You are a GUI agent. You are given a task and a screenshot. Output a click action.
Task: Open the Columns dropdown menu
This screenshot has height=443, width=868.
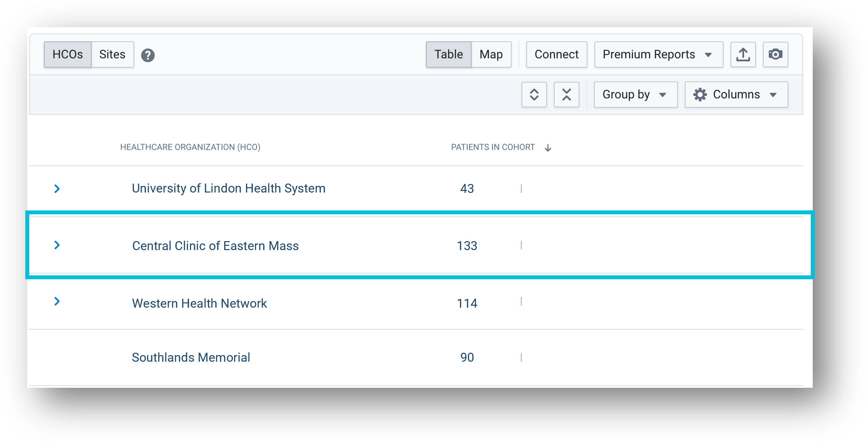(x=737, y=95)
